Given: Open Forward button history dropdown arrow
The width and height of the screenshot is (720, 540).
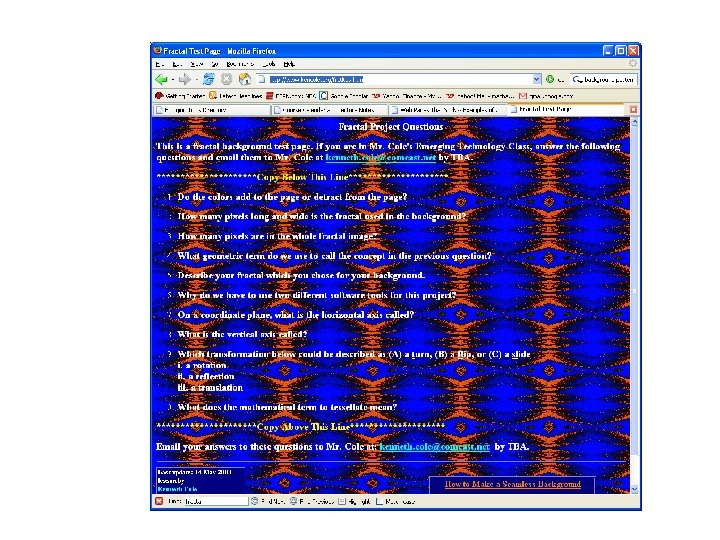Looking at the screenshot, I should pos(197,80).
